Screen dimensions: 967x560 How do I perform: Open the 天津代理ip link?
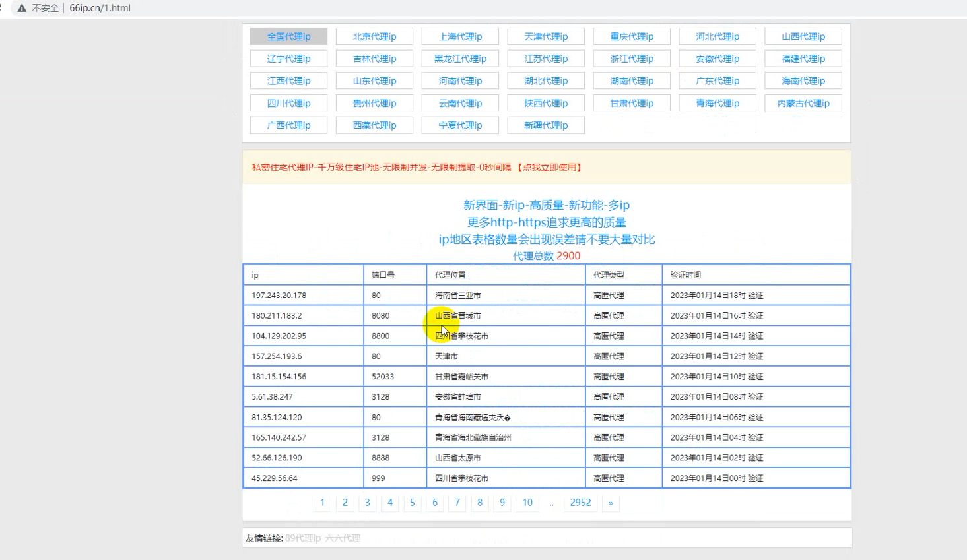(x=546, y=36)
